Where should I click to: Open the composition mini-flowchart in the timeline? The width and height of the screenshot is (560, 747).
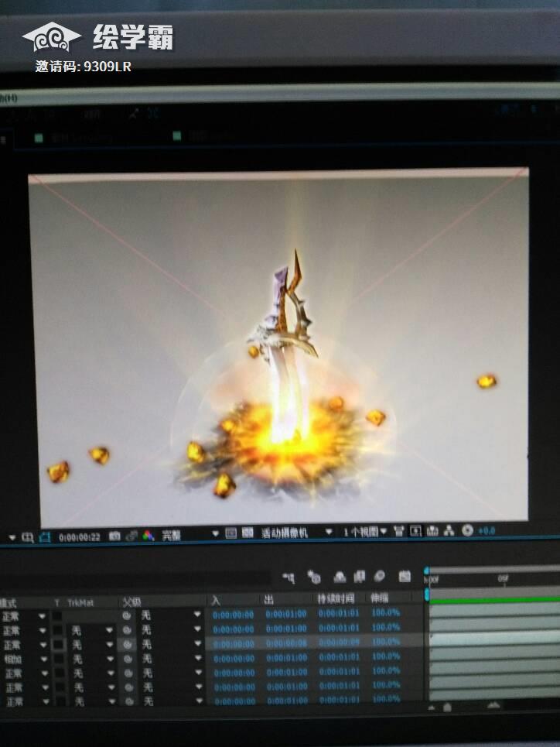pyautogui.click(x=289, y=578)
